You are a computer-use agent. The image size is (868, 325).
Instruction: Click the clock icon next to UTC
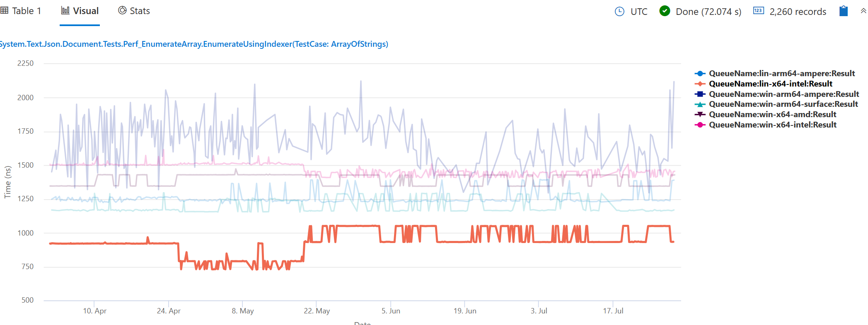[x=619, y=12]
